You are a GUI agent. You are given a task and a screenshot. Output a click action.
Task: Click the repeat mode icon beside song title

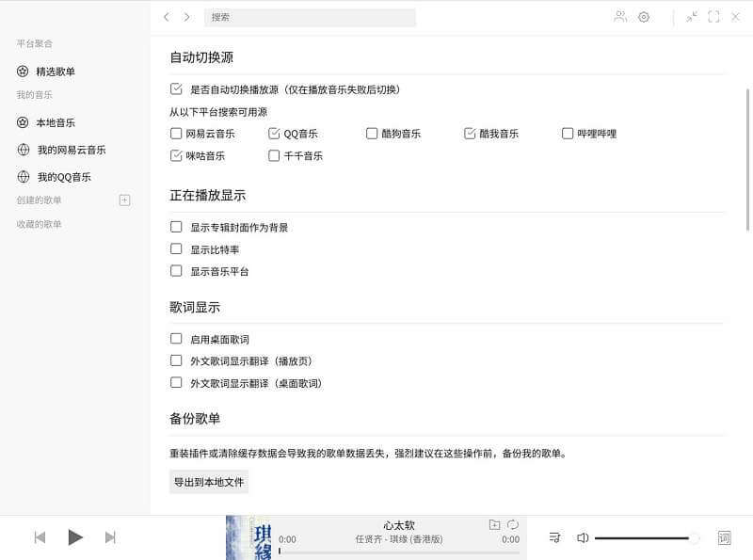[x=511, y=525]
